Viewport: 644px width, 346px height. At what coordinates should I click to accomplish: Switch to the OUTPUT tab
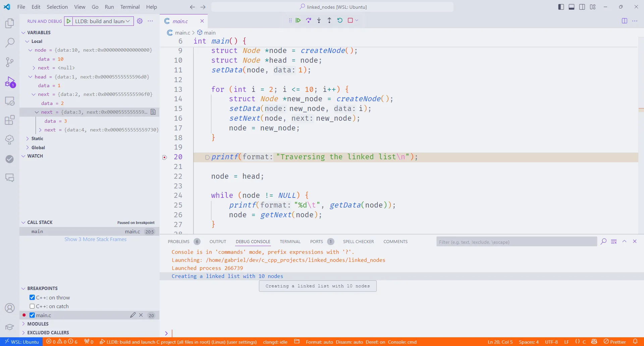[x=218, y=241]
